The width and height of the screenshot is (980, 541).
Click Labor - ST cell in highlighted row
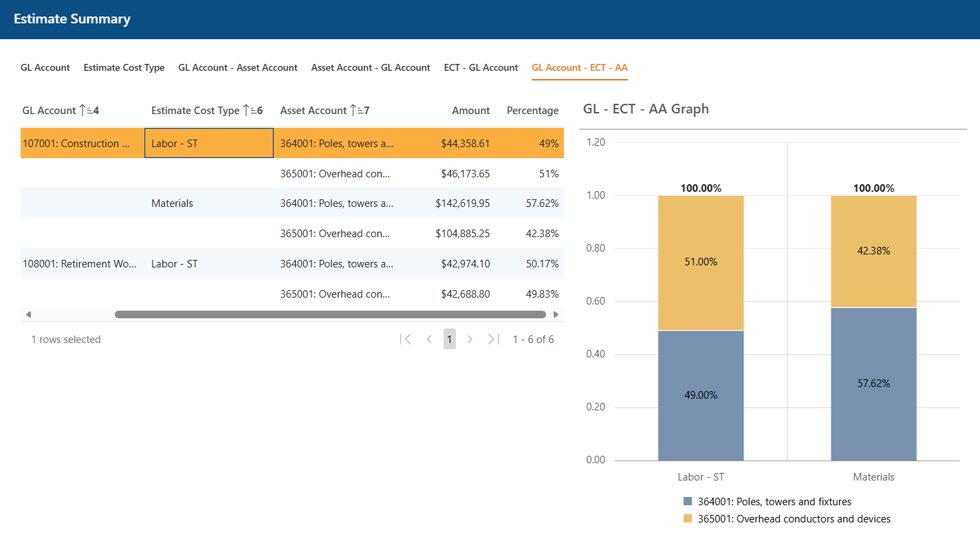tap(209, 144)
